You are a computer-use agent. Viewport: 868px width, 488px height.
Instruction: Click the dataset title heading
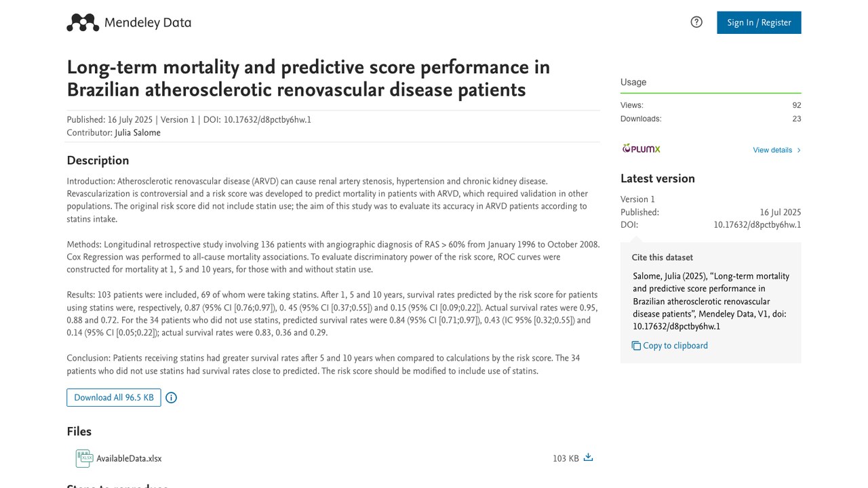coord(309,78)
